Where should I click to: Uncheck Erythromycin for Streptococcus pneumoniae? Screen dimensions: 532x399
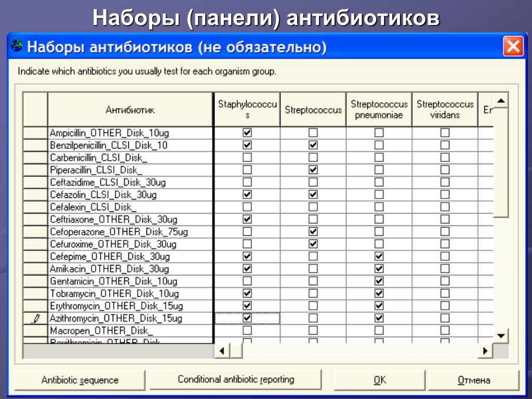pyautogui.click(x=379, y=306)
